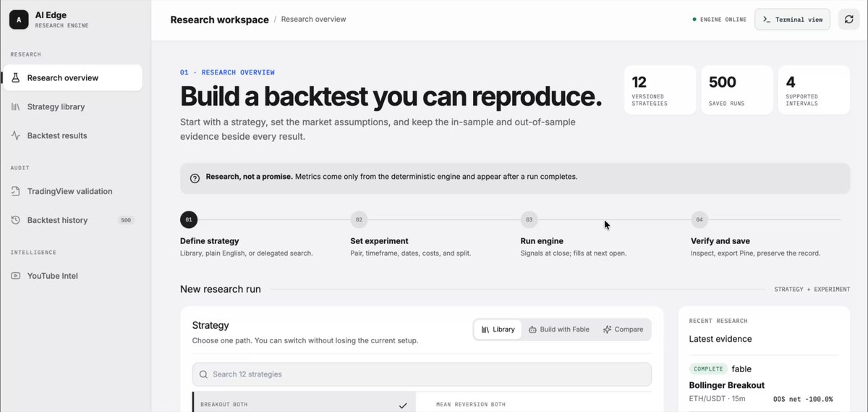The image size is (868, 412).
Task: Go to step 02 Set experiment
Action: 358,219
